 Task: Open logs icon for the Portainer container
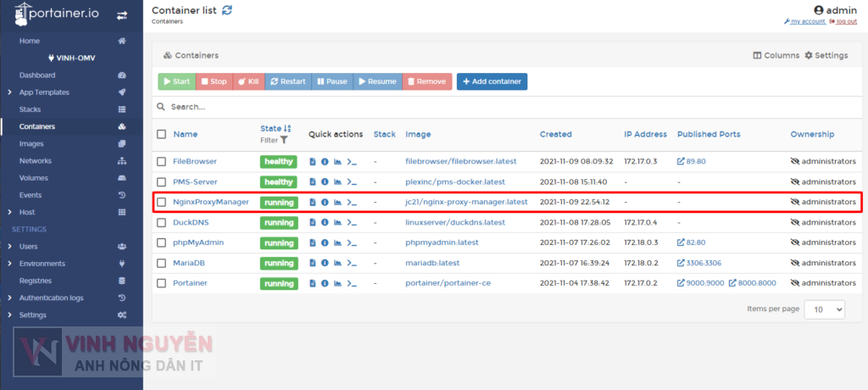(312, 283)
